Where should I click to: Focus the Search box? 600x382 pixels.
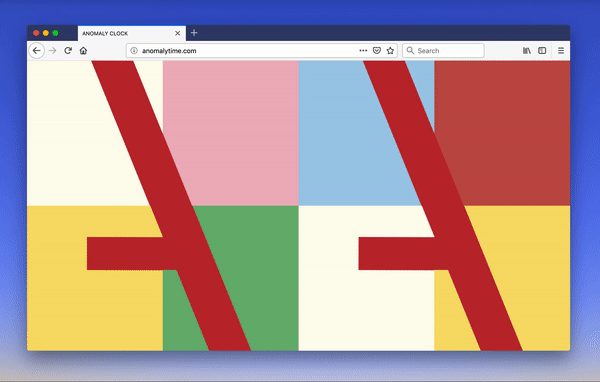tap(443, 51)
